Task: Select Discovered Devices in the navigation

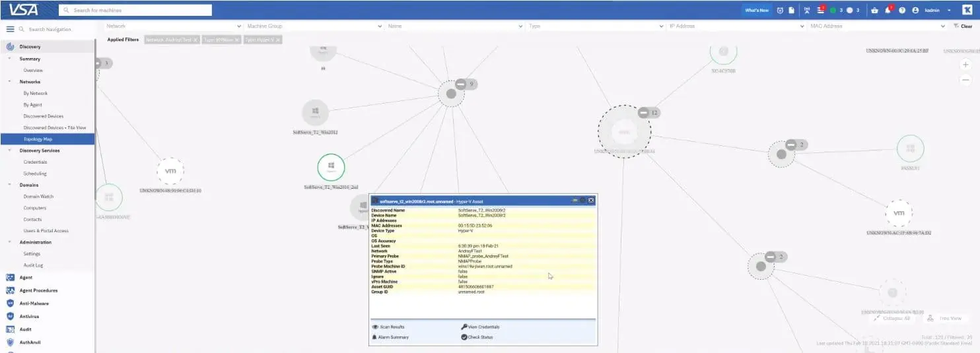Action: point(44,116)
